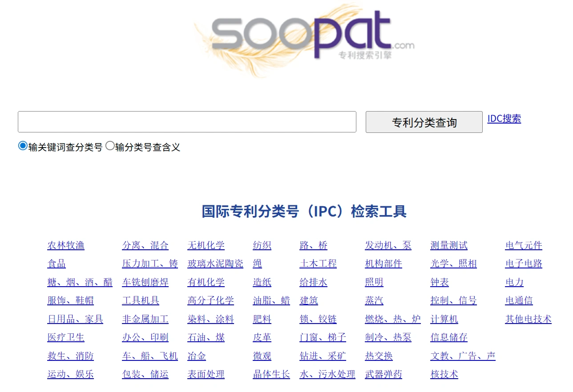This screenshot has height=392, width=573.
Task: Visit the 医疗卫生 category
Action: tap(66, 337)
